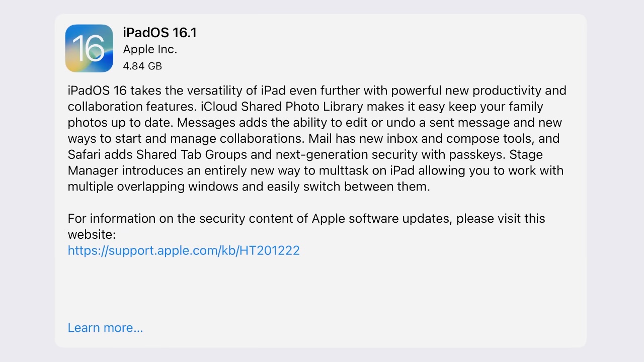Screen dimensions: 644x362
Task: Select the iPadOS 16.1 title
Action: tap(159, 33)
